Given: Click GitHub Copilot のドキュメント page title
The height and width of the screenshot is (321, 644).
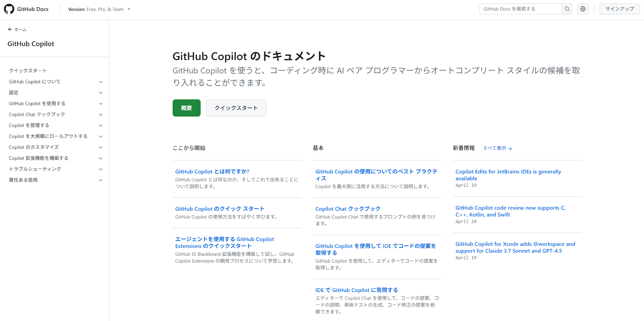Looking at the screenshot, I should pyautogui.click(x=249, y=56).
